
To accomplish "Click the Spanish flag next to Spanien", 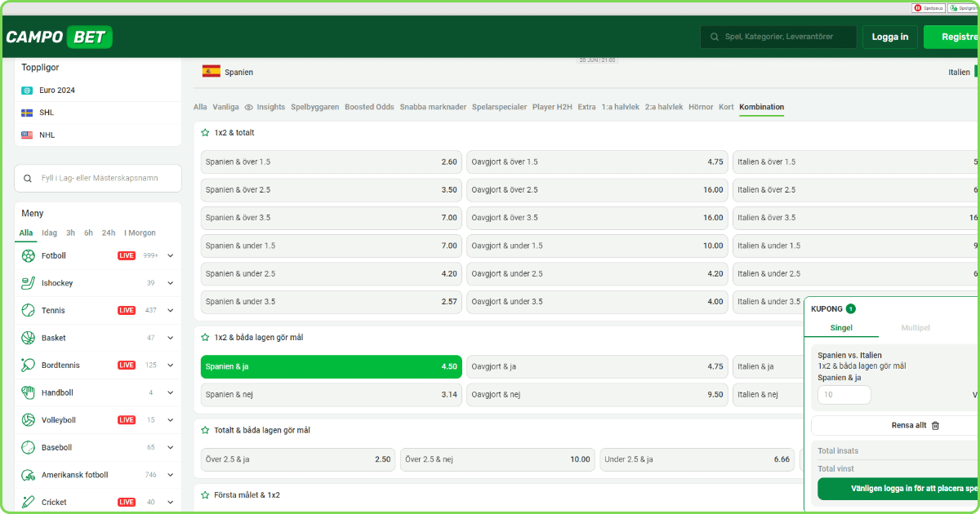I will pos(212,72).
